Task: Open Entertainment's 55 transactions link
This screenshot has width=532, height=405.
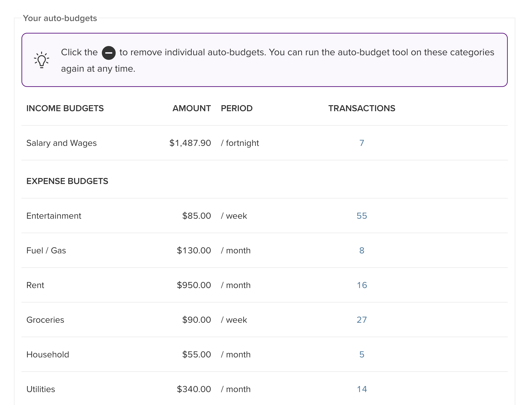Action: pos(362,216)
